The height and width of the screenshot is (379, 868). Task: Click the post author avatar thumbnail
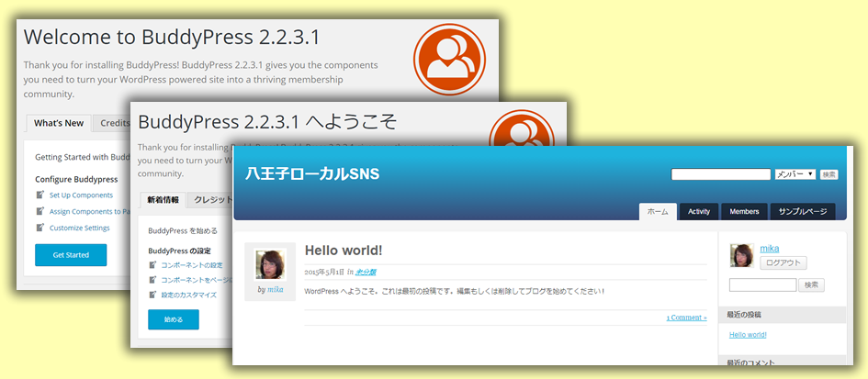[270, 264]
